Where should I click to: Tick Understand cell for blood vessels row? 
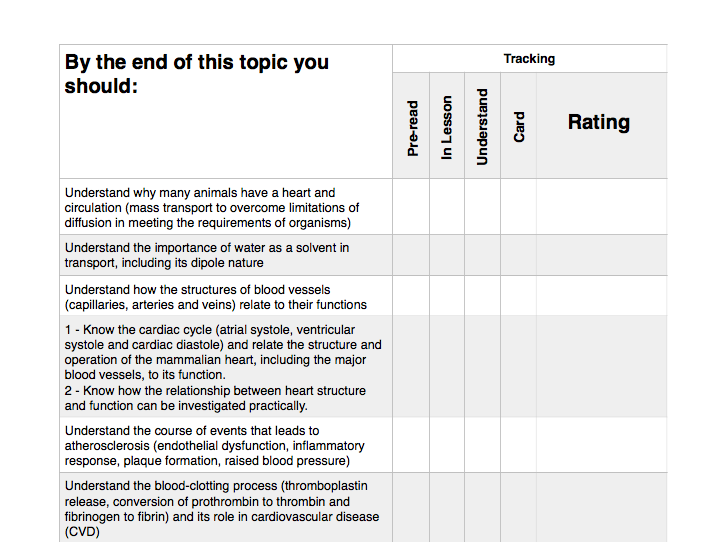[x=483, y=296]
